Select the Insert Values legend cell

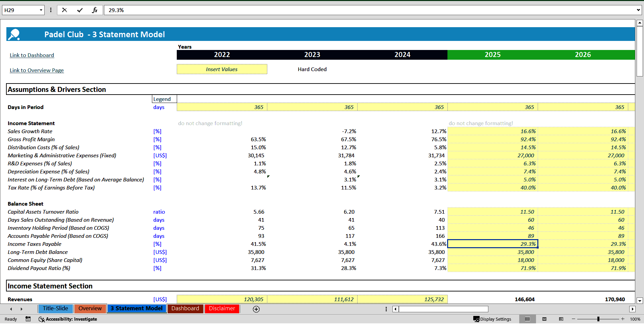coord(222,69)
